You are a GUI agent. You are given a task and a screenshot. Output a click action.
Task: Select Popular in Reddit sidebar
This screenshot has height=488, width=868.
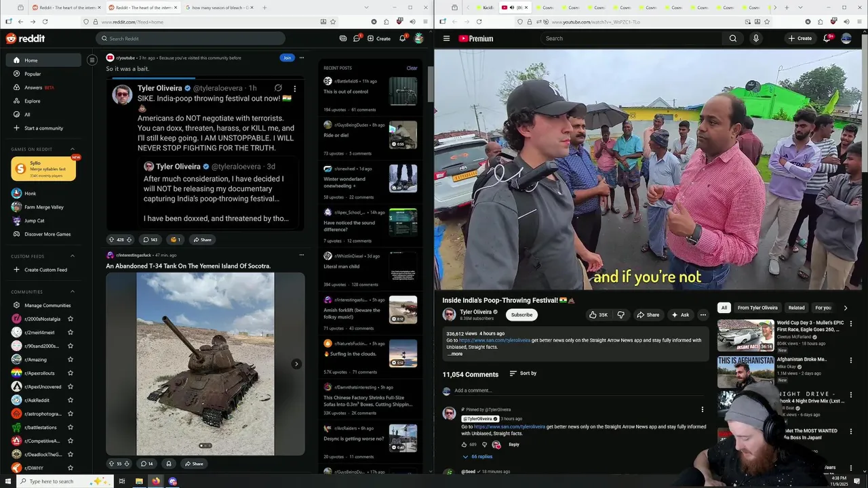point(43,74)
